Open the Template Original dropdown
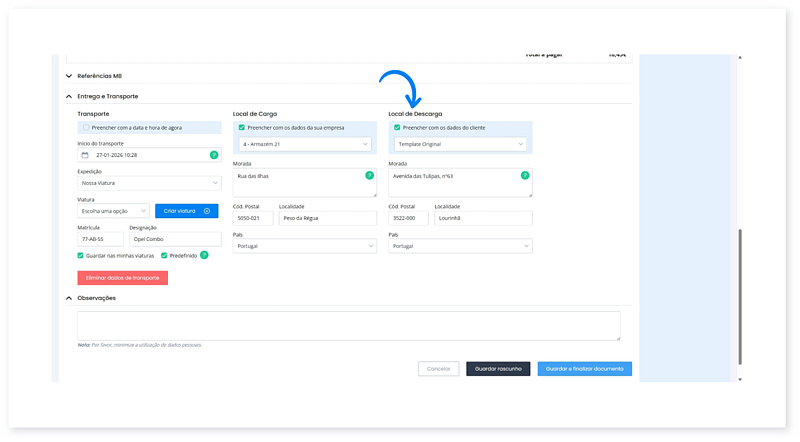The width and height of the screenshot is (800, 442). [460, 144]
